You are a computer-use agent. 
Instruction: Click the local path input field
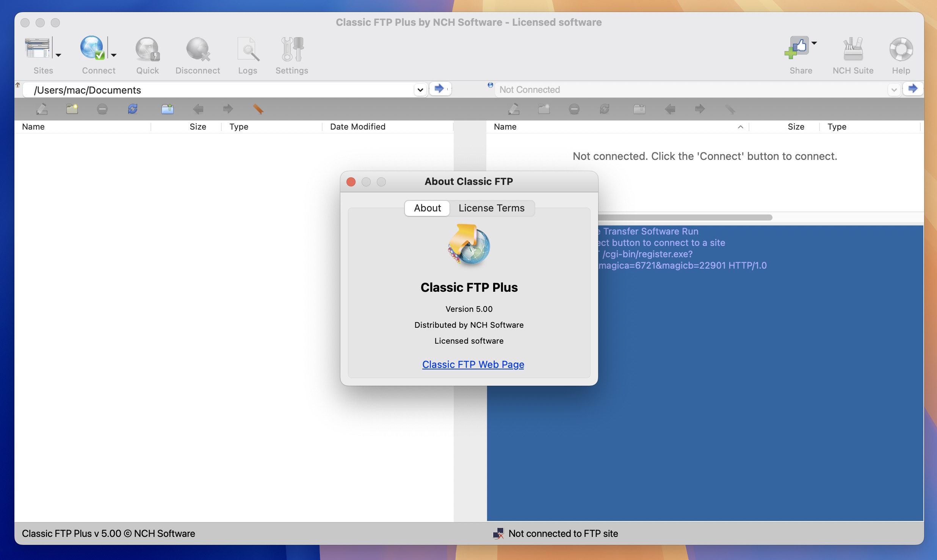tap(223, 89)
